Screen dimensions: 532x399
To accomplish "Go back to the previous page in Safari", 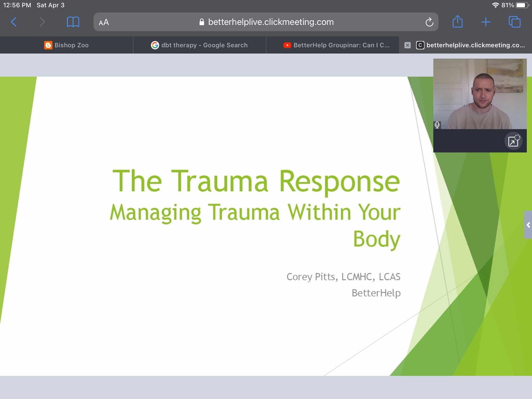I will (x=14, y=22).
